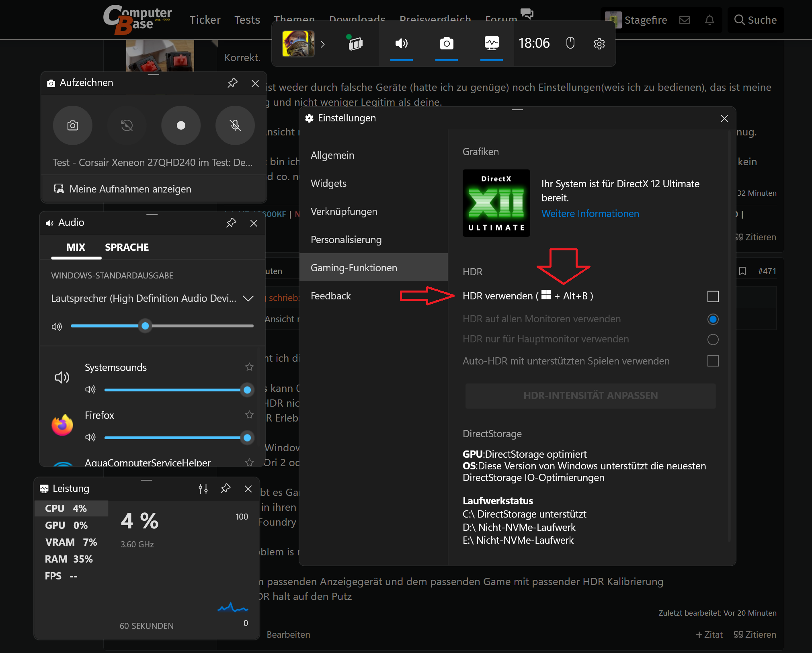Favorite Systemsounds with the star icon
Screen dimensions: 812x653
pyautogui.click(x=249, y=367)
